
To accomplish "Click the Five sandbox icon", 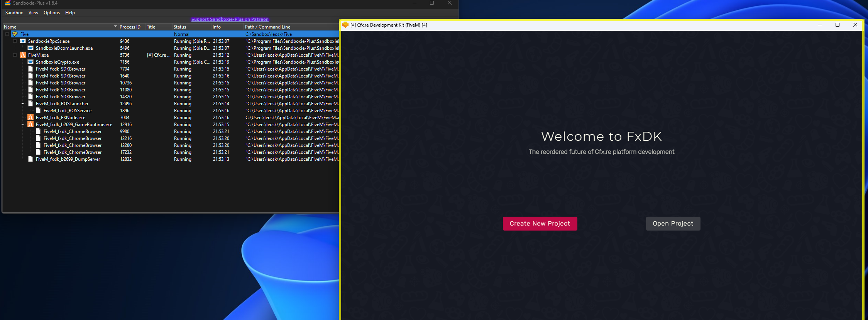I will click(15, 34).
